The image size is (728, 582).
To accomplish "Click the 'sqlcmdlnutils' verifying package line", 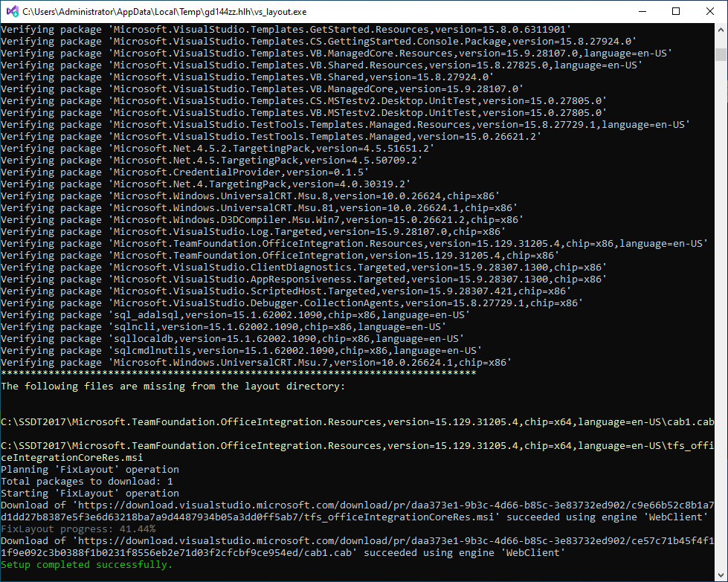I will (241, 350).
